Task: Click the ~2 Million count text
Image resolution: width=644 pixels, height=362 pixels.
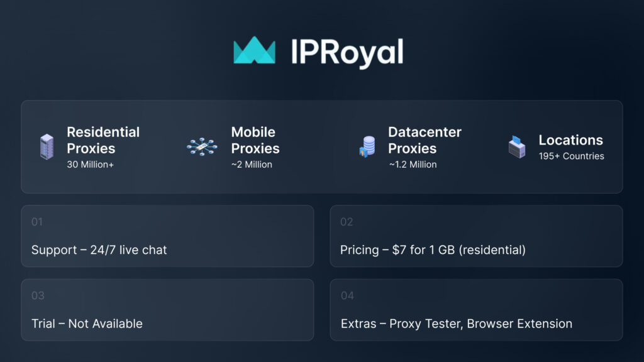Action: coord(252,165)
